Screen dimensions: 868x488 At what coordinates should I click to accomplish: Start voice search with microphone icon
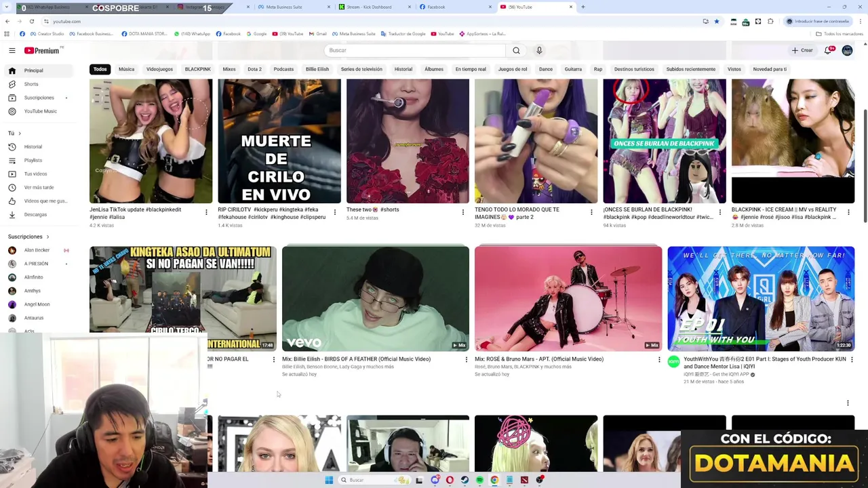(539, 50)
